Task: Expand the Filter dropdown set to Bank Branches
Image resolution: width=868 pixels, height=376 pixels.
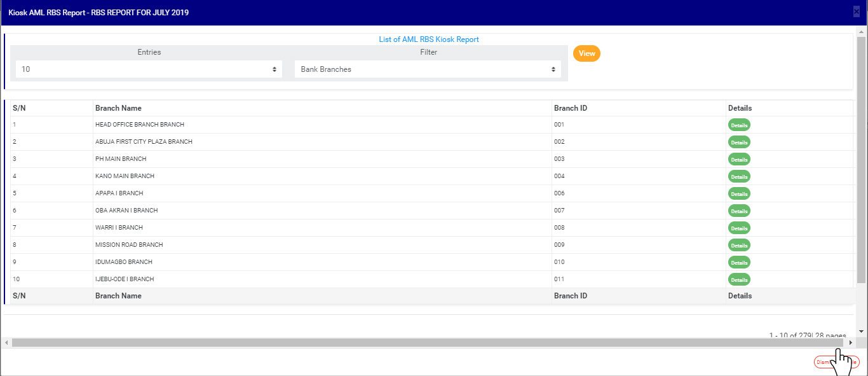Action: [428, 69]
